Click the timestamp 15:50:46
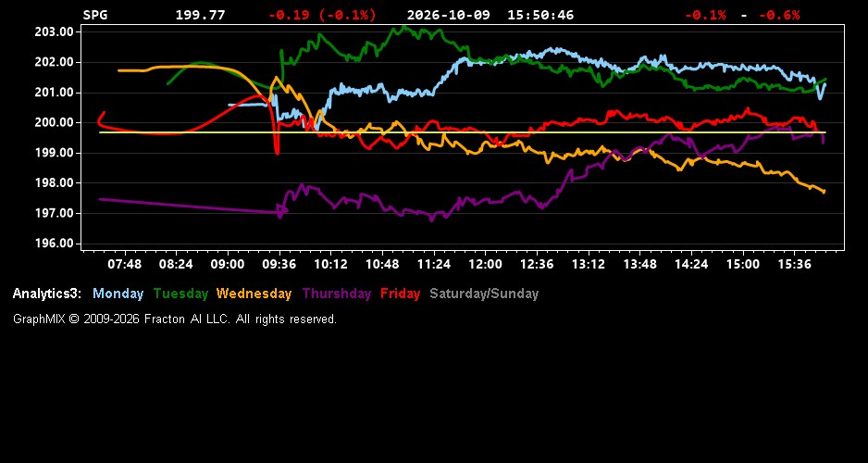Image resolution: width=868 pixels, height=463 pixels. pos(540,15)
